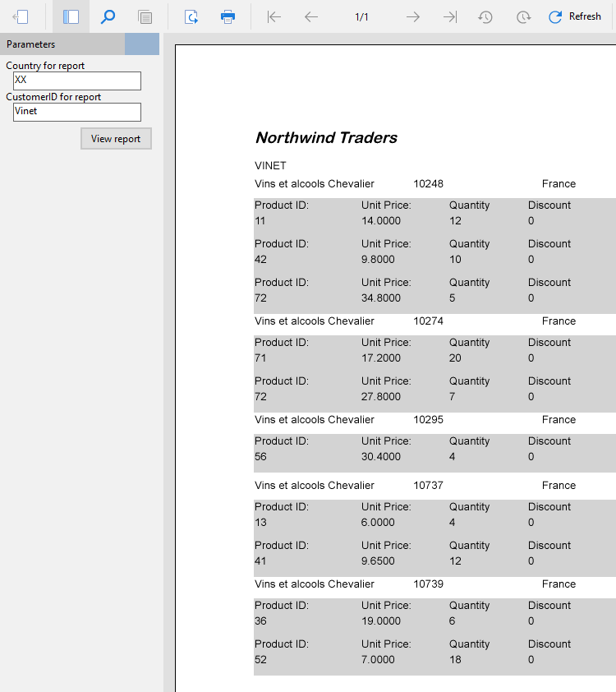The image size is (616, 692).
Task: Click the history forward icon
Action: (523, 16)
